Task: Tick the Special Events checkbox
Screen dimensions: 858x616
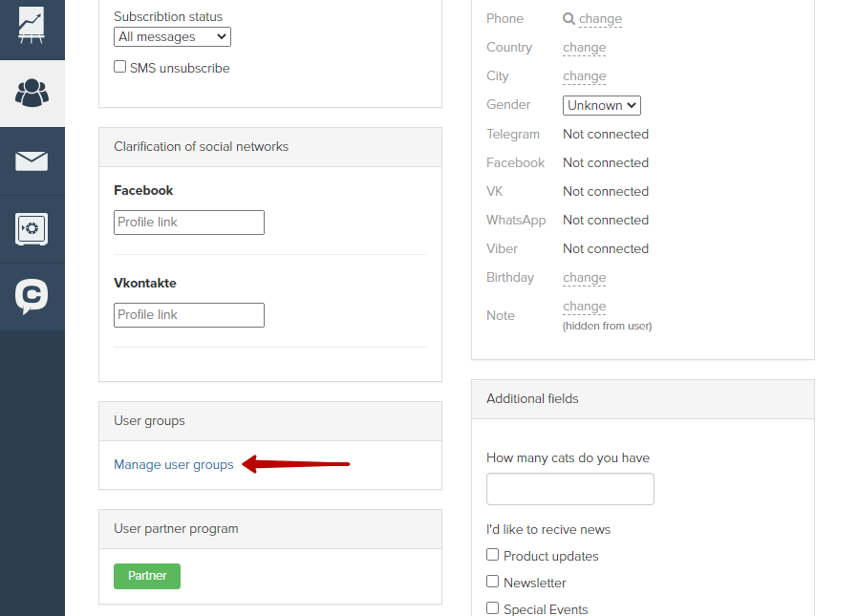Action: point(492,607)
